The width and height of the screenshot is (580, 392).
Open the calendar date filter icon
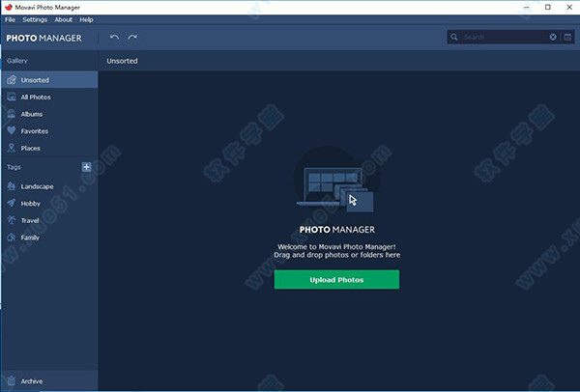point(568,38)
